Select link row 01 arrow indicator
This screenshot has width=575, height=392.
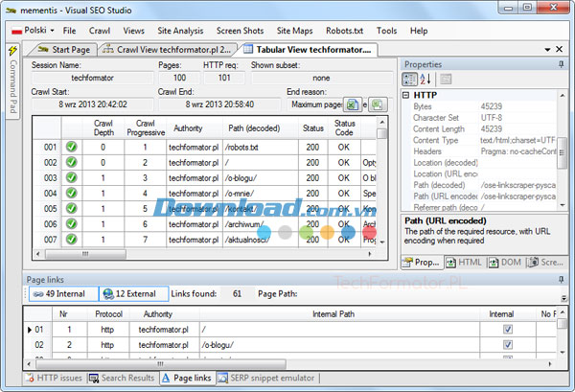[x=30, y=330]
